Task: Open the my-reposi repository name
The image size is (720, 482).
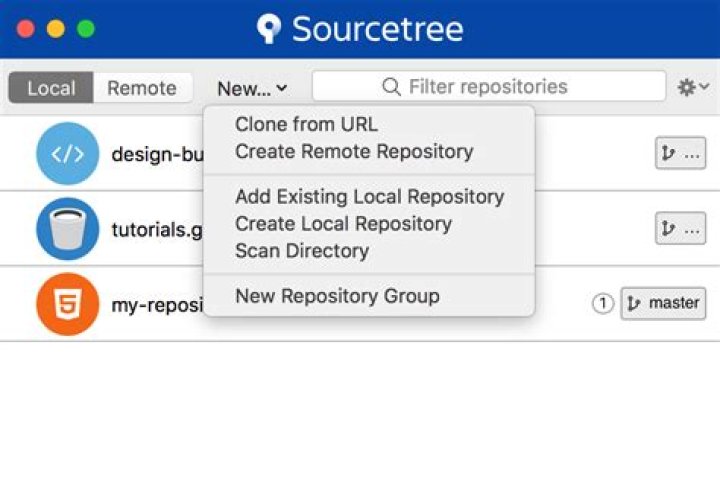Action: [158, 305]
